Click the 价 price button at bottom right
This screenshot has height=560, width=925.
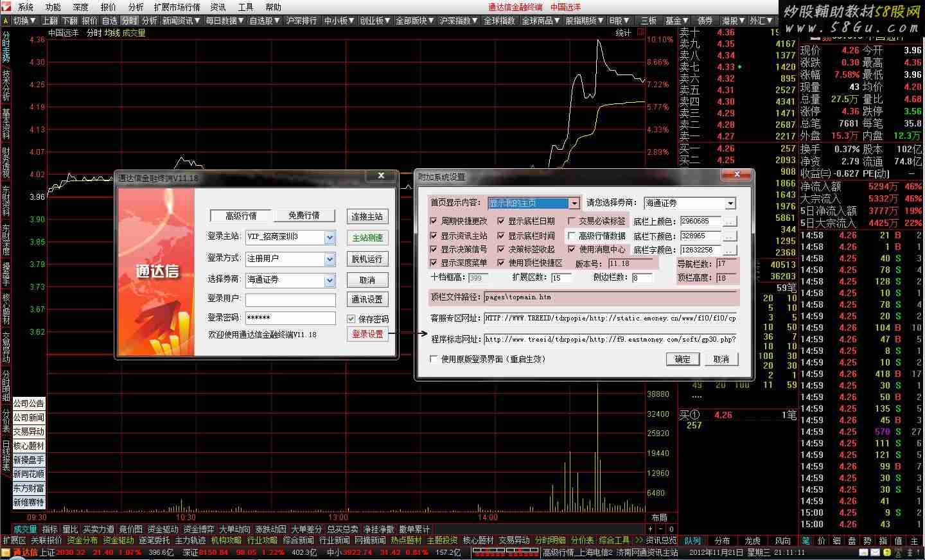click(821, 541)
